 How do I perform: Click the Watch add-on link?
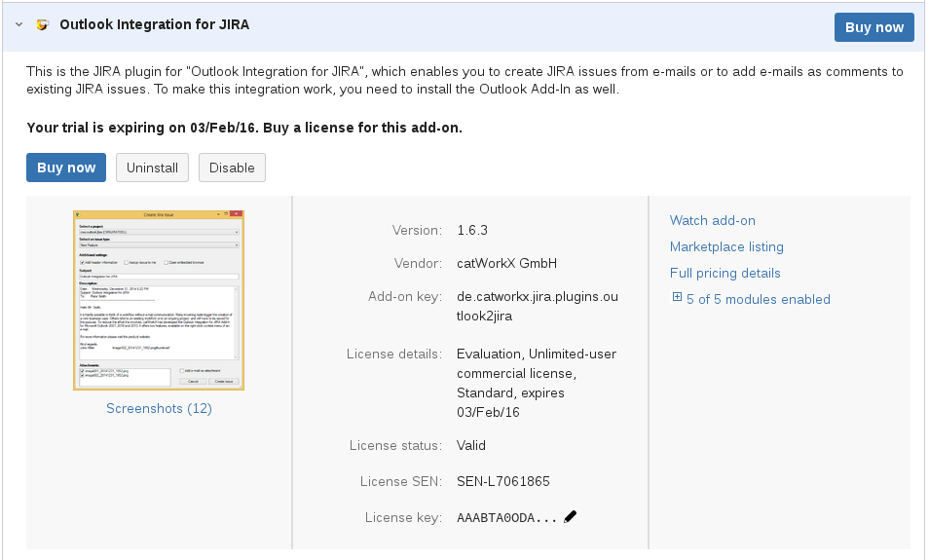[712, 220]
